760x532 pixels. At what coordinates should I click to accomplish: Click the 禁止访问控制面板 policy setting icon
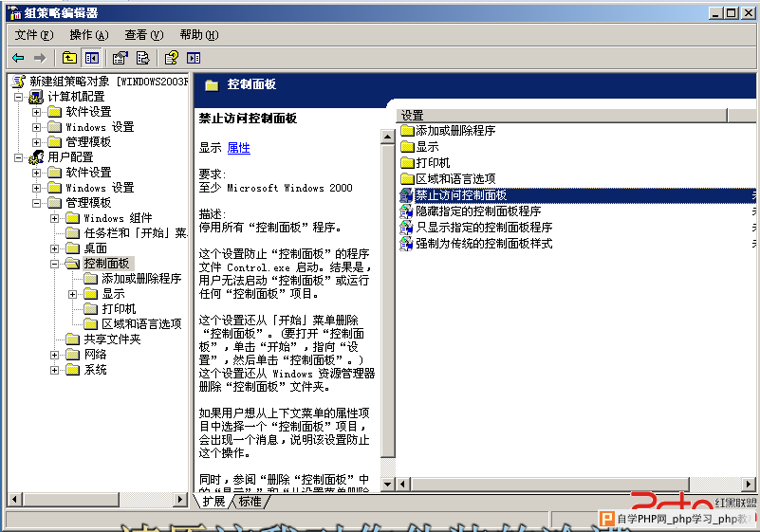click(406, 195)
